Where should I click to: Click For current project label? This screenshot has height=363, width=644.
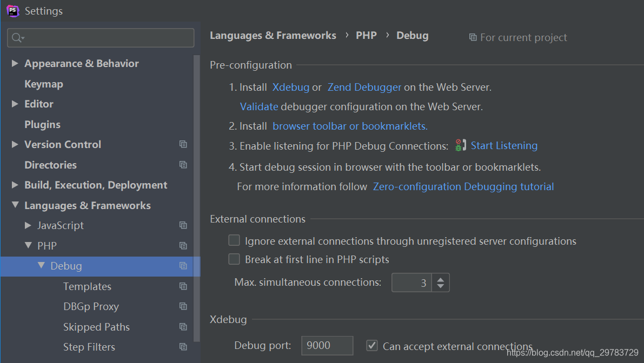click(x=523, y=38)
